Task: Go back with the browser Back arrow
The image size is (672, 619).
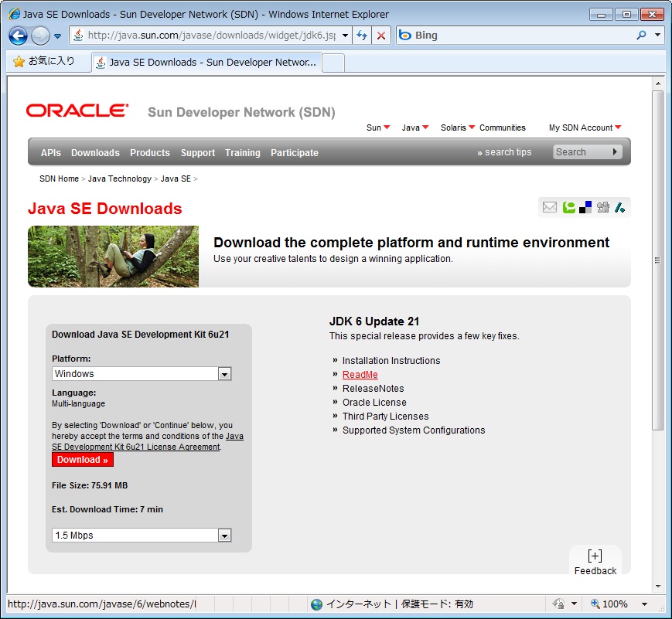Action: pyautogui.click(x=18, y=36)
